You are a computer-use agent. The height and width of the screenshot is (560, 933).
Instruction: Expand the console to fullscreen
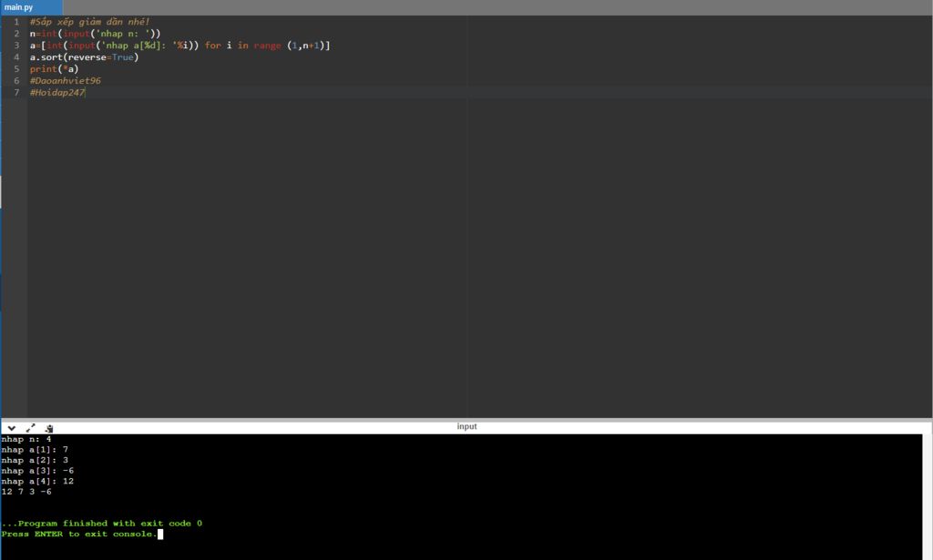(x=30, y=428)
